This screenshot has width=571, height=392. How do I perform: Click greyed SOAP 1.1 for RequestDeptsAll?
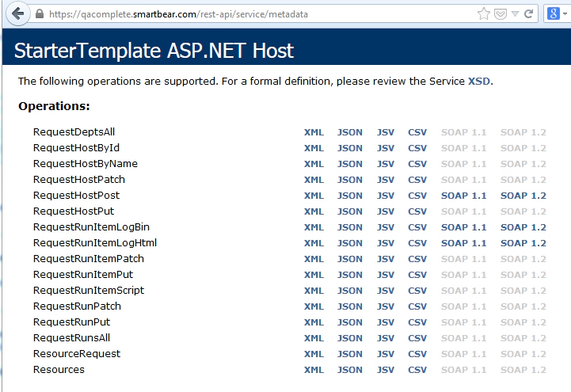pos(464,132)
